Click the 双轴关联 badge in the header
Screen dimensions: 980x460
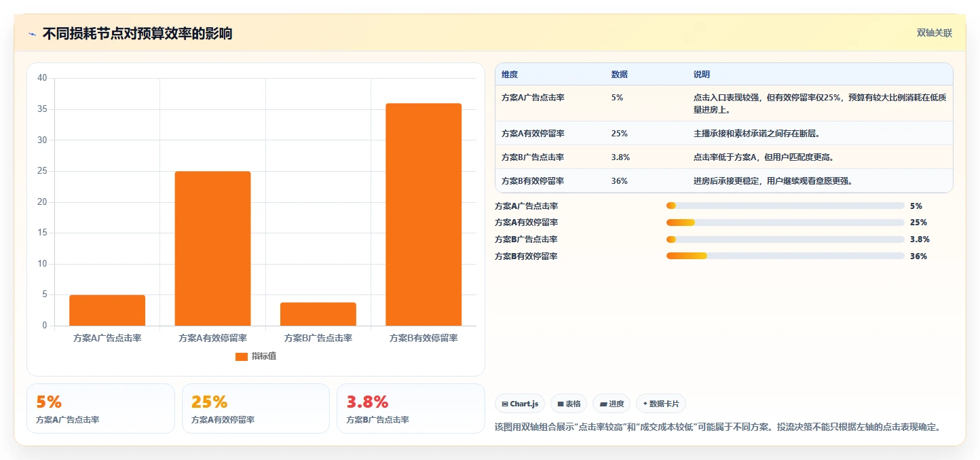coord(935,33)
